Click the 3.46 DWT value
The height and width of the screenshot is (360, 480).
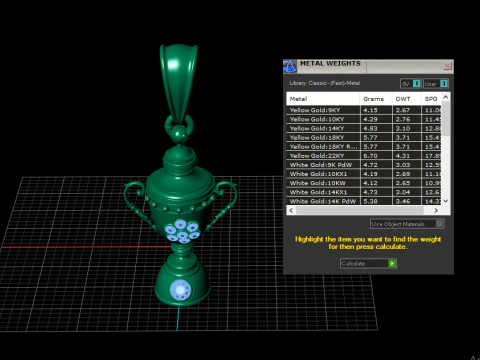403,201
